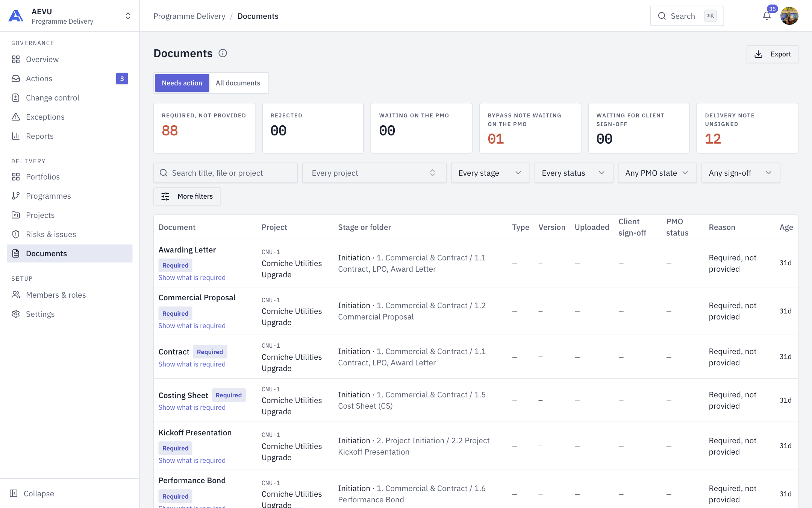Viewport: 812px width, 508px height.
Task: Show what is required for Costing Sheet
Action: 192,408
